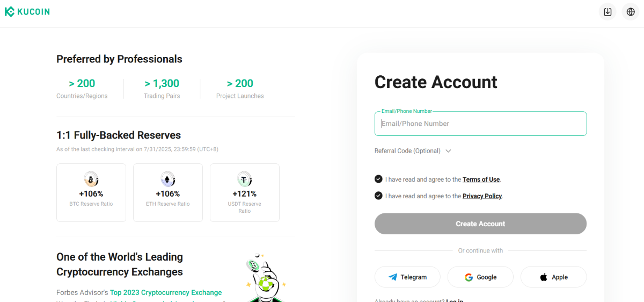Open the app download icon
This screenshot has height=302, width=644.
(x=608, y=12)
